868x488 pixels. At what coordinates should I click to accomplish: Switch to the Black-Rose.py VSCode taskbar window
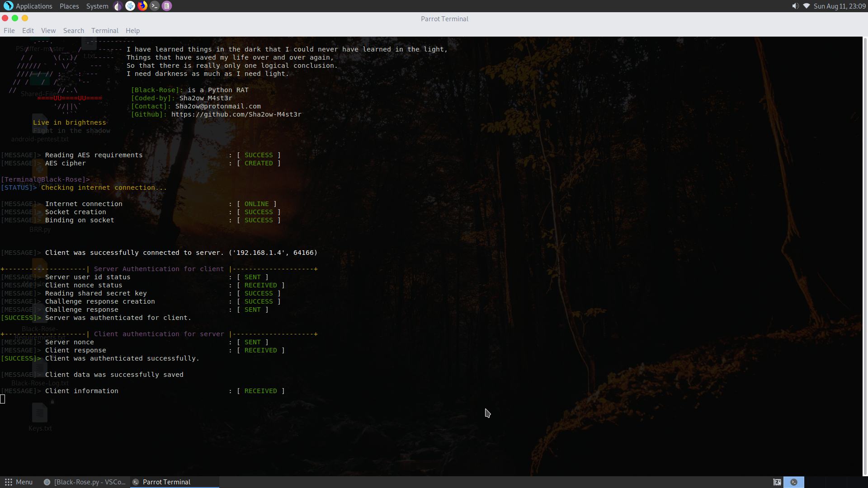[86, 482]
